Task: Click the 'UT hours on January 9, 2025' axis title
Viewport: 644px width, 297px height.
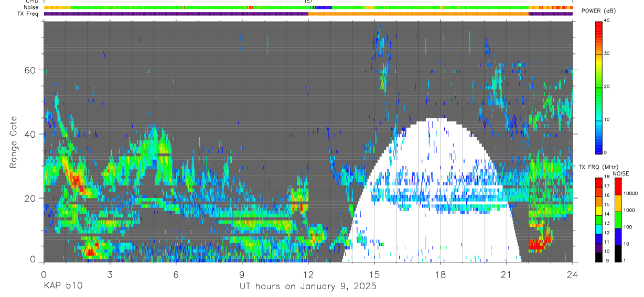Action: pos(308,287)
